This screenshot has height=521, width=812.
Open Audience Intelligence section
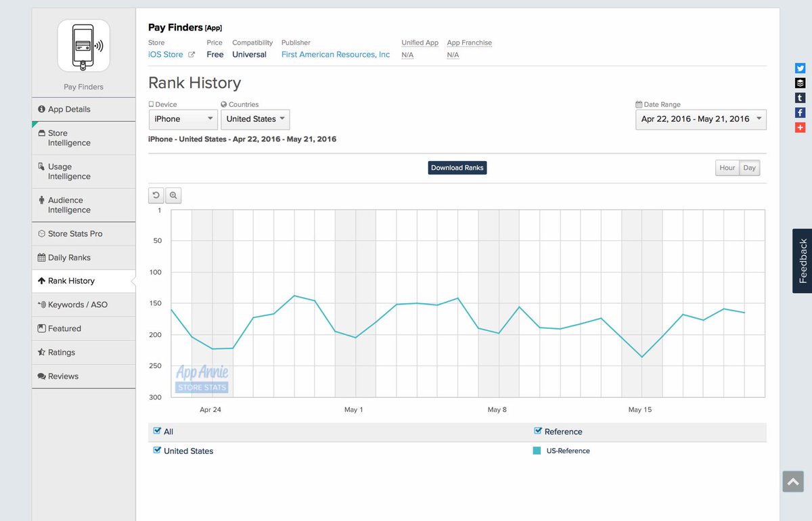pyautogui.click(x=83, y=205)
